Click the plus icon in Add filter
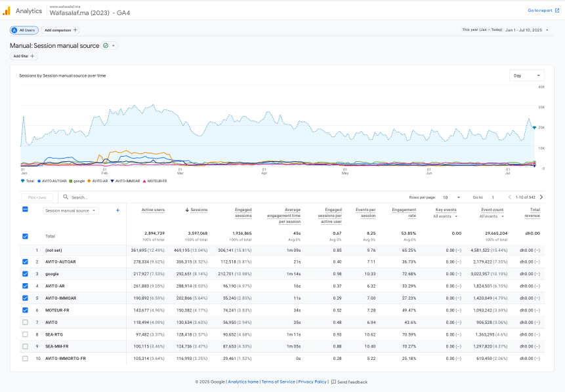 (32, 56)
